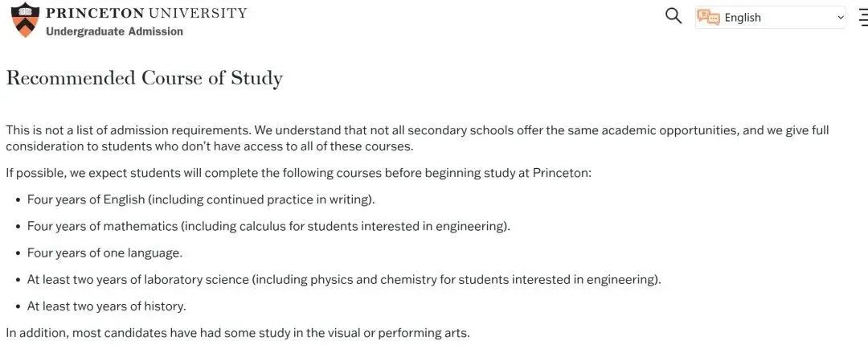The image size is (868, 345).
Task: Click the translate speech-bubble icon
Action: pos(709,17)
